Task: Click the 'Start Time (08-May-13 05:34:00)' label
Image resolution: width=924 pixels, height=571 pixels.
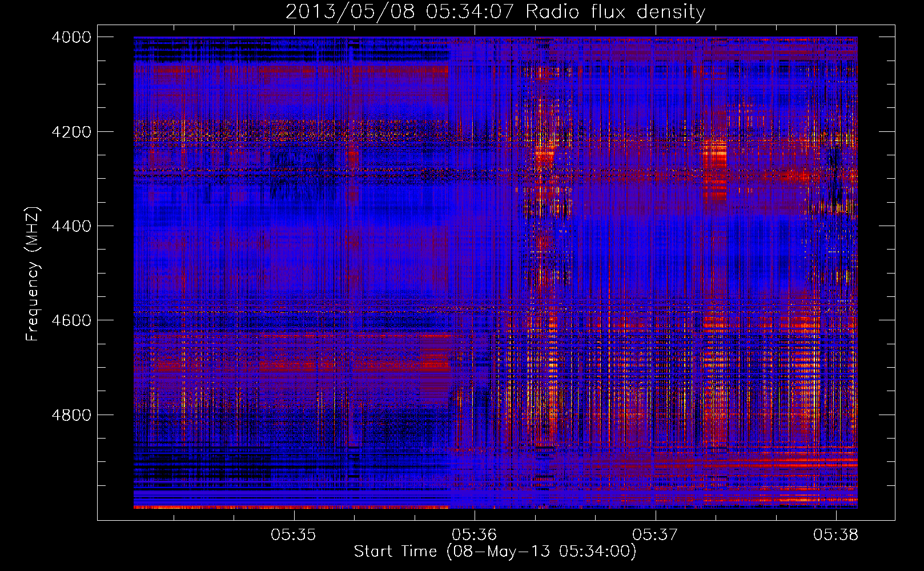Action: pyautogui.click(x=495, y=552)
